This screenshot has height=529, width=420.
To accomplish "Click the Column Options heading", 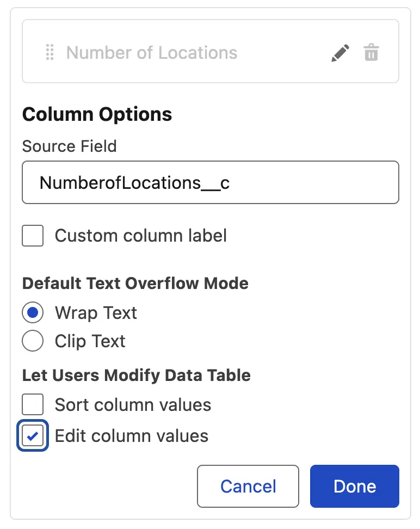I will (x=97, y=114).
